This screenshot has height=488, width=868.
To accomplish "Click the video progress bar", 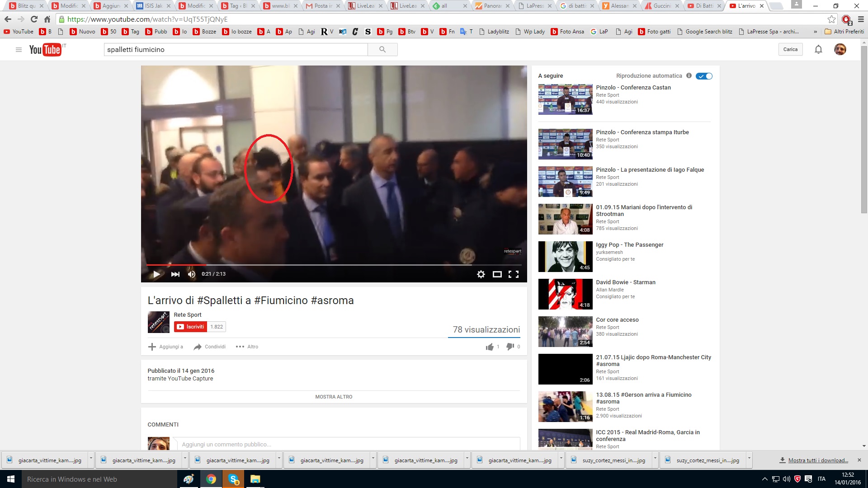I will pyautogui.click(x=334, y=265).
